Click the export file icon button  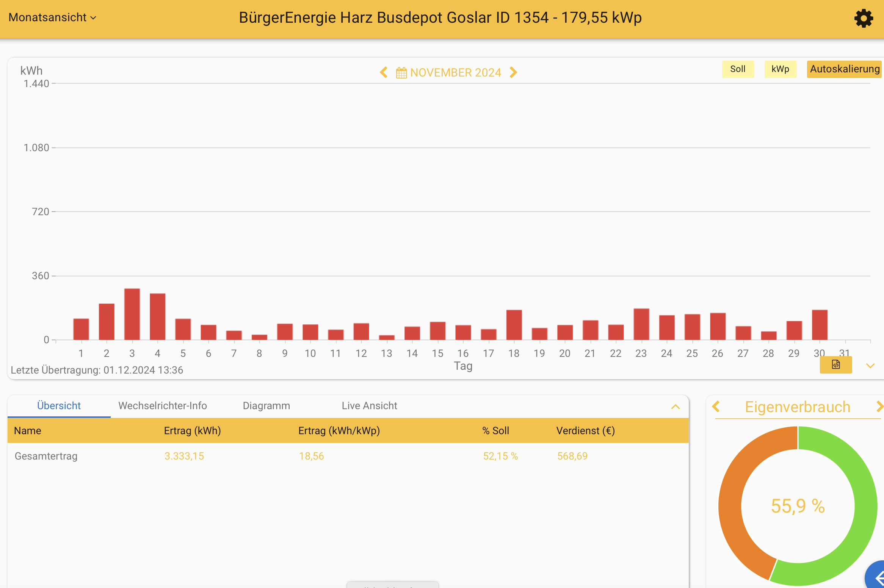[835, 365]
